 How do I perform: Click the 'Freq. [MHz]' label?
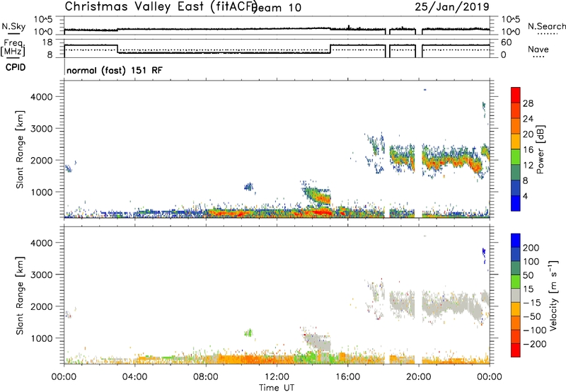[x=13, y=47]
